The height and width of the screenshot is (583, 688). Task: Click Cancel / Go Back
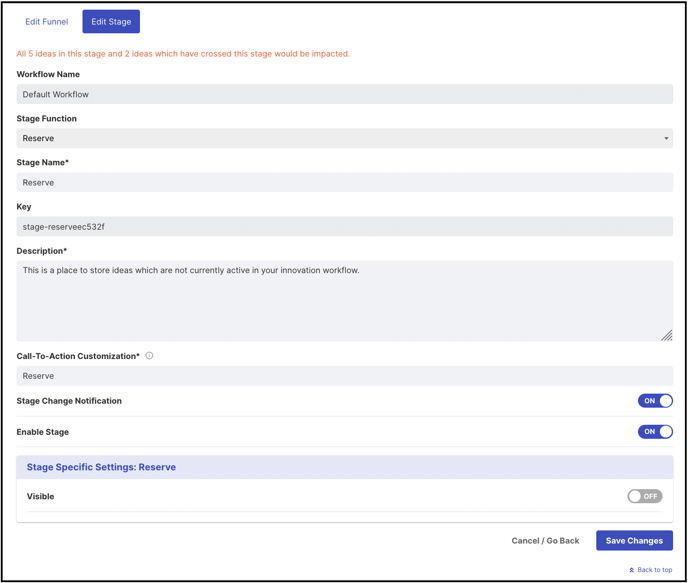[x=545, y=540]
